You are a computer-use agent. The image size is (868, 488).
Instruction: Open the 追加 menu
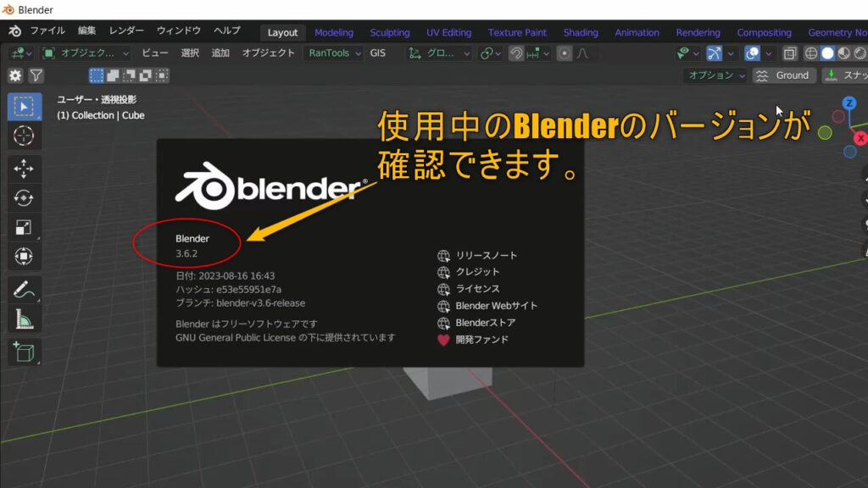(220, 53)
